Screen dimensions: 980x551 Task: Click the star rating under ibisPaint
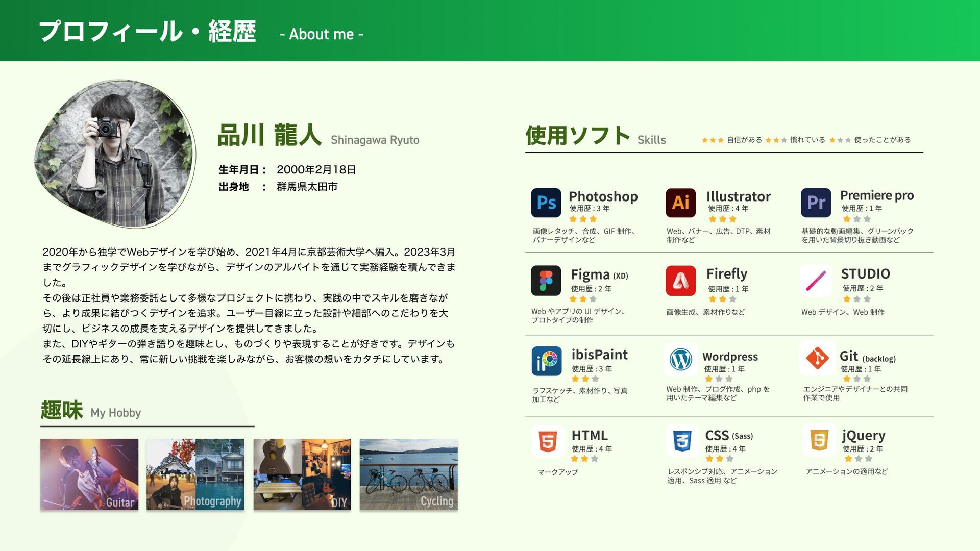pos(585,379)
